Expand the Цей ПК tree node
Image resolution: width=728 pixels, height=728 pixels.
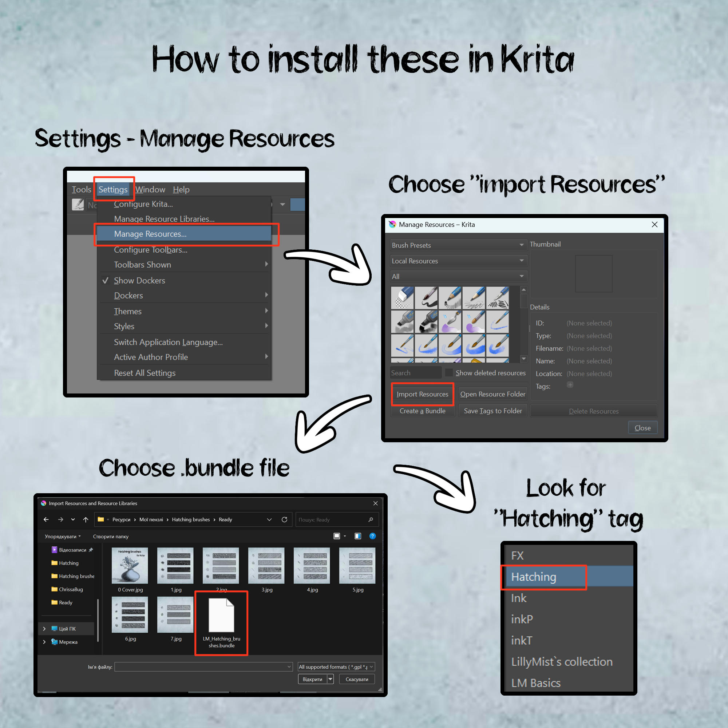(44, 629)
